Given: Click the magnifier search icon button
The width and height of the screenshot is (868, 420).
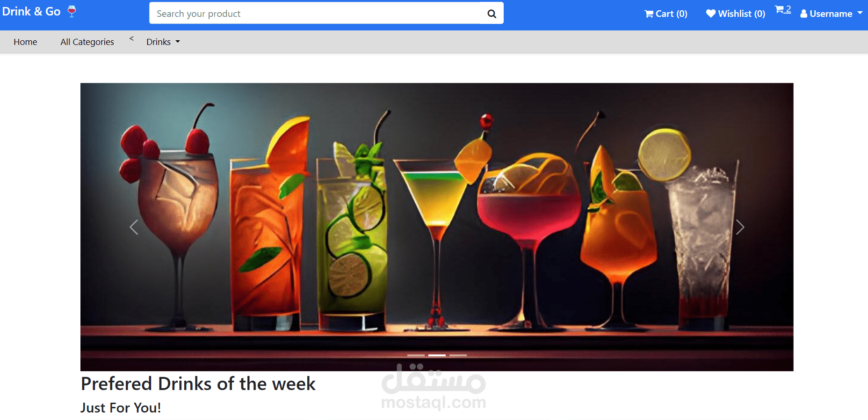Looking at the screenshot, I should [x=492, y=14].
